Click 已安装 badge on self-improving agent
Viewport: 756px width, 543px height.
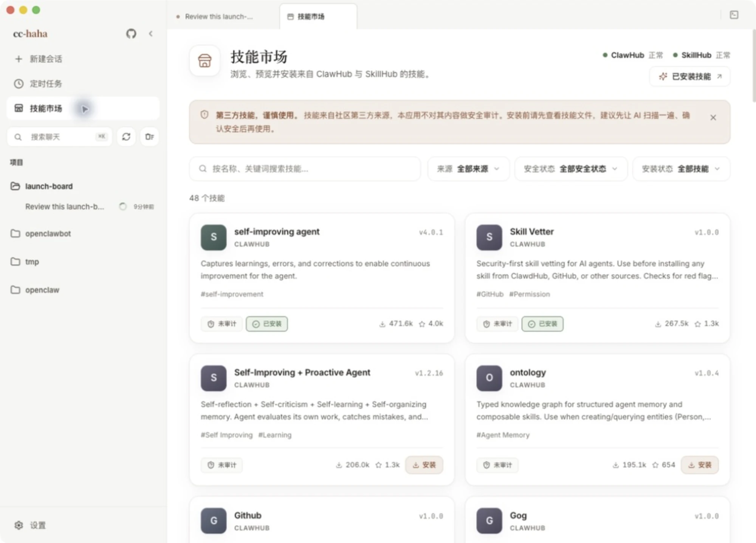click(x=266, y=324)
